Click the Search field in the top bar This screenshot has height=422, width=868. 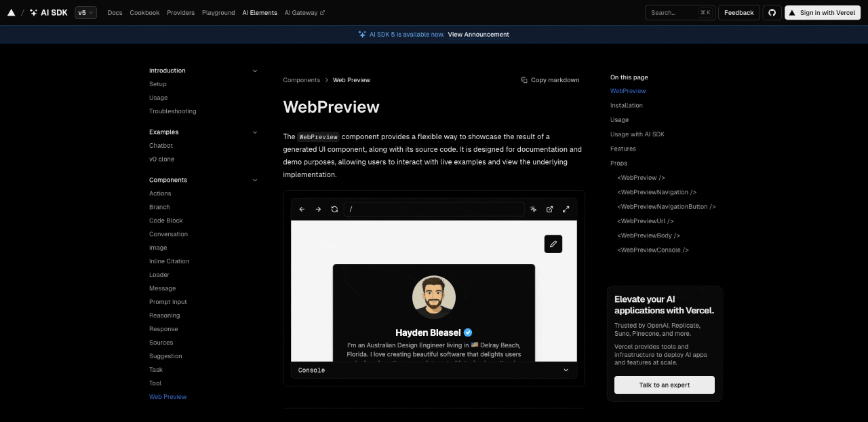(679, 12)
